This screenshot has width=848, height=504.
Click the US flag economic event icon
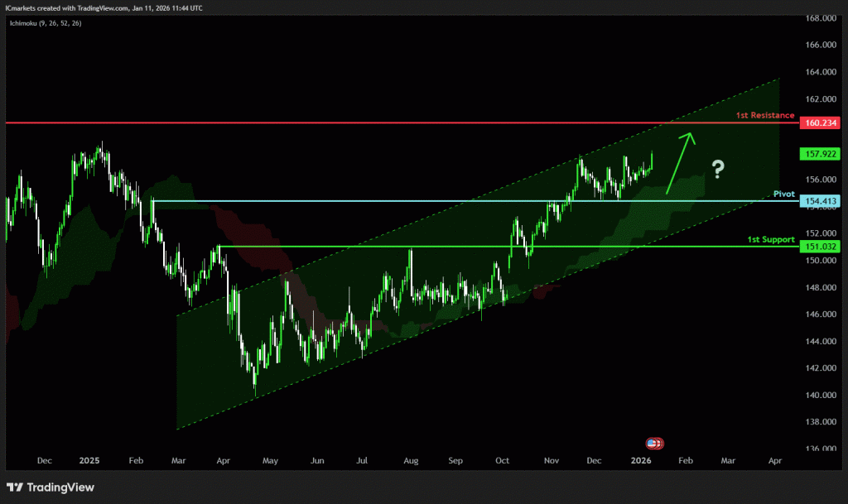point(654,443)
